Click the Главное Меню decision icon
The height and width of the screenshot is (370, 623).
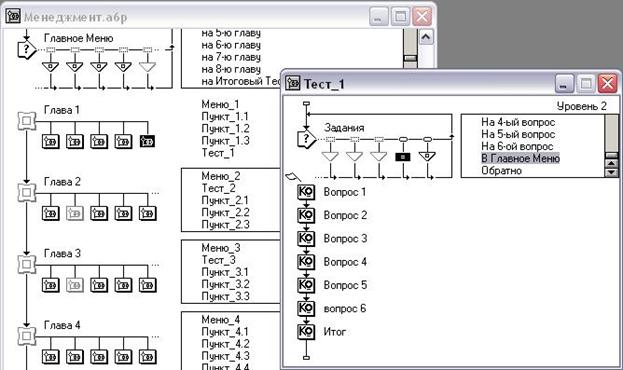point(27,50)
